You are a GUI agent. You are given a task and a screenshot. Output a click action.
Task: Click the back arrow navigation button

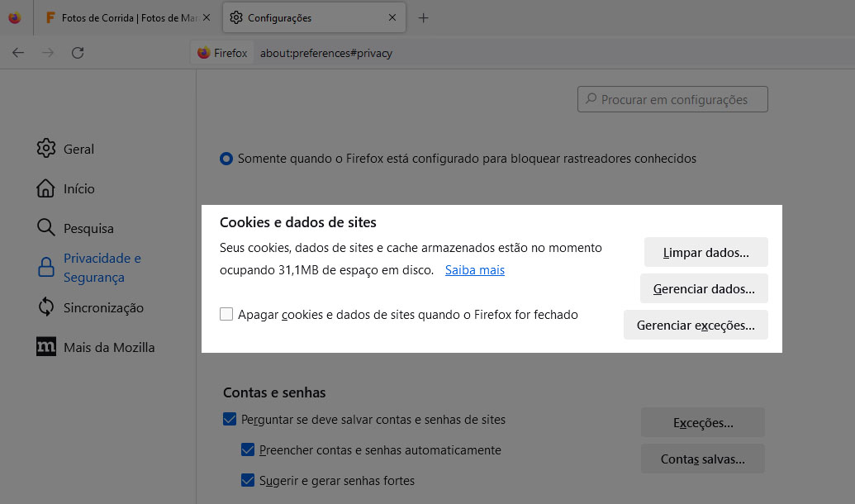click(18, 53)
